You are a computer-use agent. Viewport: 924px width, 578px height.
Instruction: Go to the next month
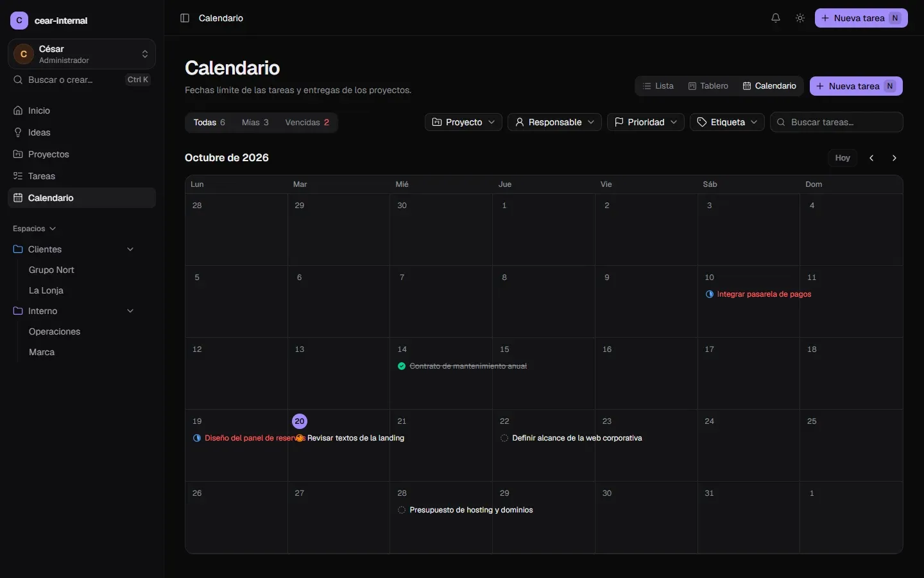click(894, 158)
